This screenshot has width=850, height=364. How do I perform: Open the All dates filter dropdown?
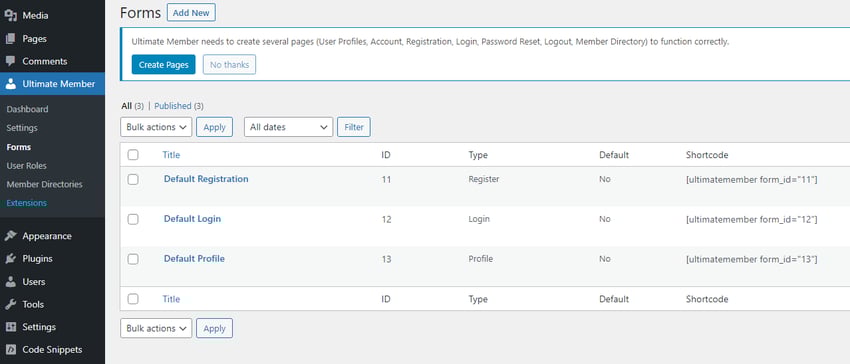(x=288, y=127)
